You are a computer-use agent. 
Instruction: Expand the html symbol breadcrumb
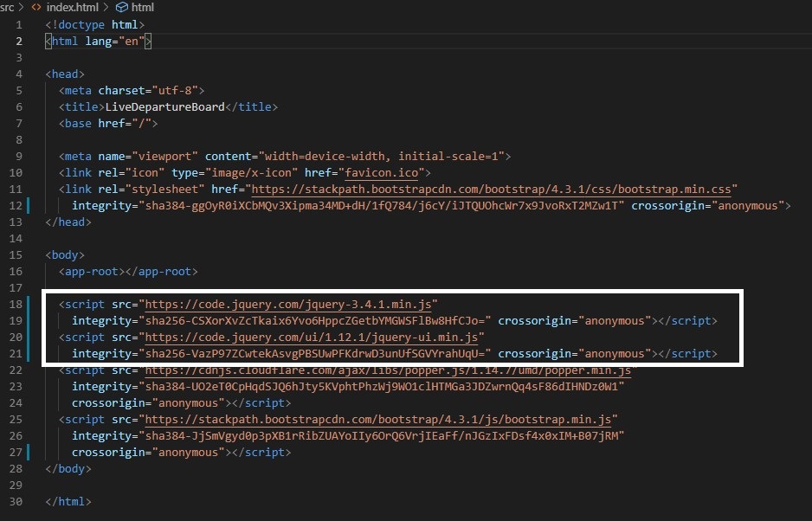(x=142, y=7)
